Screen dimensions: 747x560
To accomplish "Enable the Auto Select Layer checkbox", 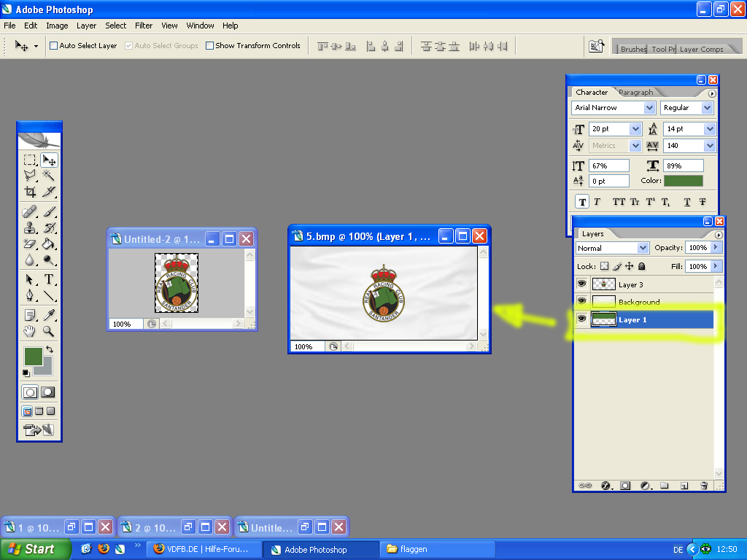I will (54, 46).
